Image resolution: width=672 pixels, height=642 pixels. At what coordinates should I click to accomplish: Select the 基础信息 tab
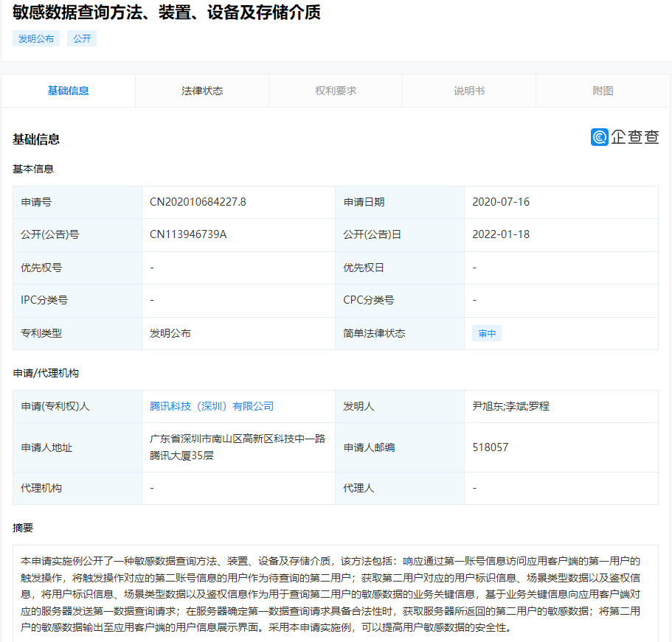[x=67, y=90]
